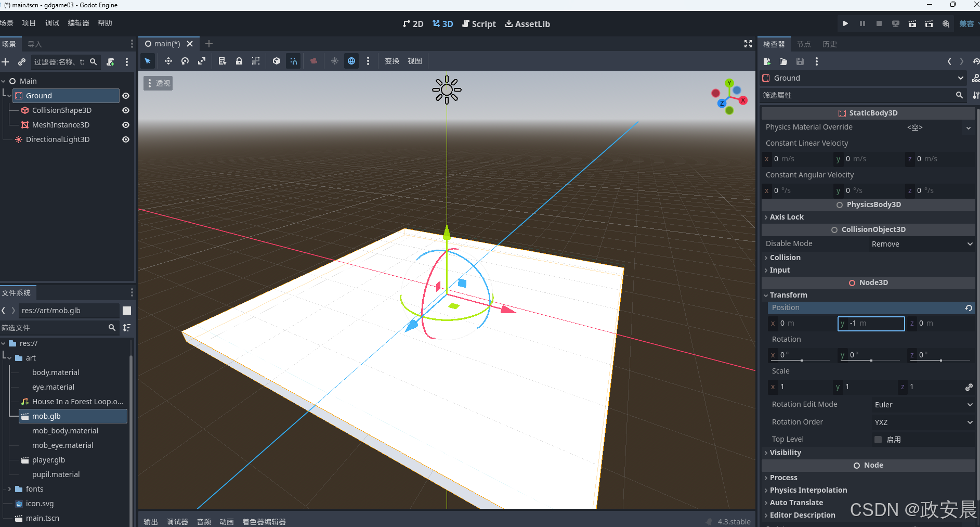The width and height of the screenshot is (980, 527).
Task: Toggle distraction free mode icon
Action: point(748,44)
